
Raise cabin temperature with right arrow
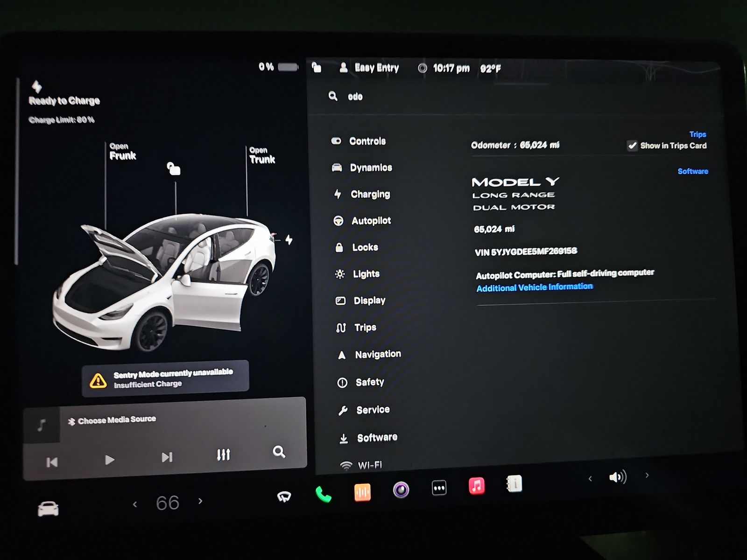(200, 501)
